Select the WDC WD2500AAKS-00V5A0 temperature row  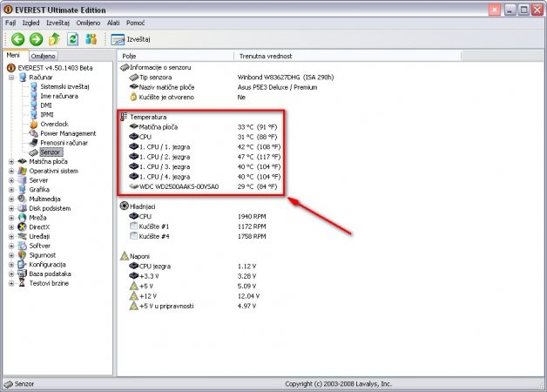(x=203, y=186)
